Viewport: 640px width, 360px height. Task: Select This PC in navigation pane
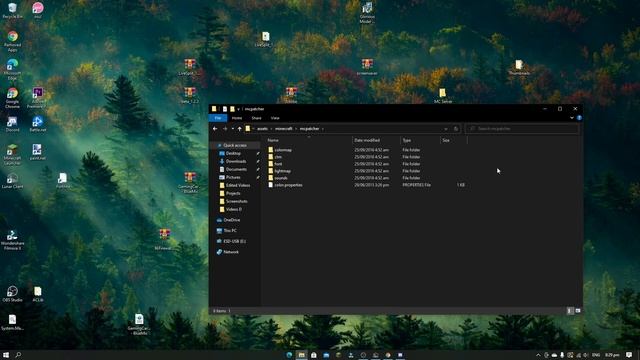tap(230, 231)
